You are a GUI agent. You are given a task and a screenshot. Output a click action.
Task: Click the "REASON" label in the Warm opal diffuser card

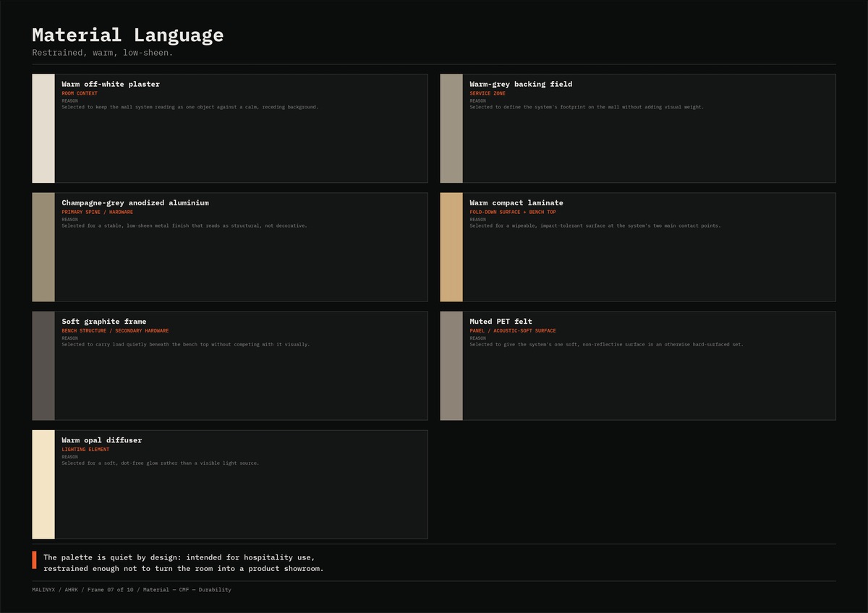pyautogui.click(x=69, y=457)
